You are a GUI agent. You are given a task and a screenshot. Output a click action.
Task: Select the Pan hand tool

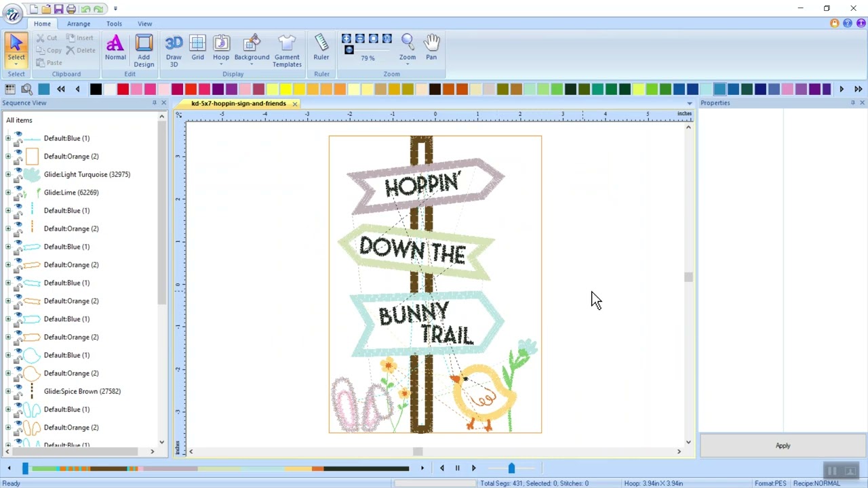coord(431,47)
